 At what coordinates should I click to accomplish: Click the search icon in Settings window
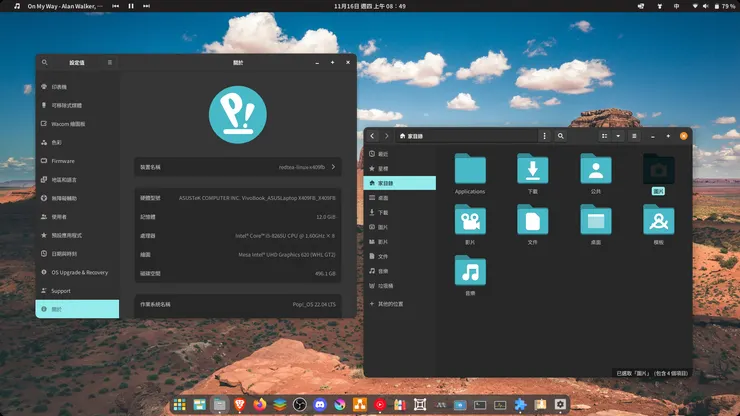tap(45, 63)
